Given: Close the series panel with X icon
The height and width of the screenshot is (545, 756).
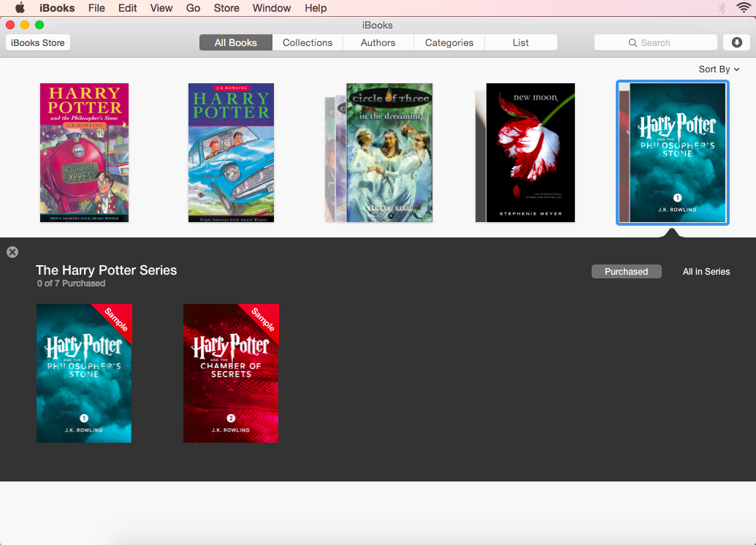Looking at the screenshot, I should click(x=12, y=252).
